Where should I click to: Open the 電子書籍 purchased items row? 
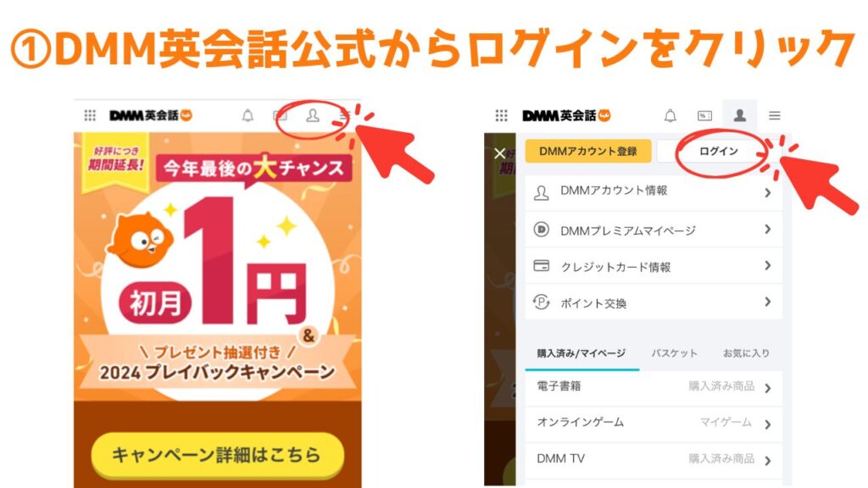654,386
